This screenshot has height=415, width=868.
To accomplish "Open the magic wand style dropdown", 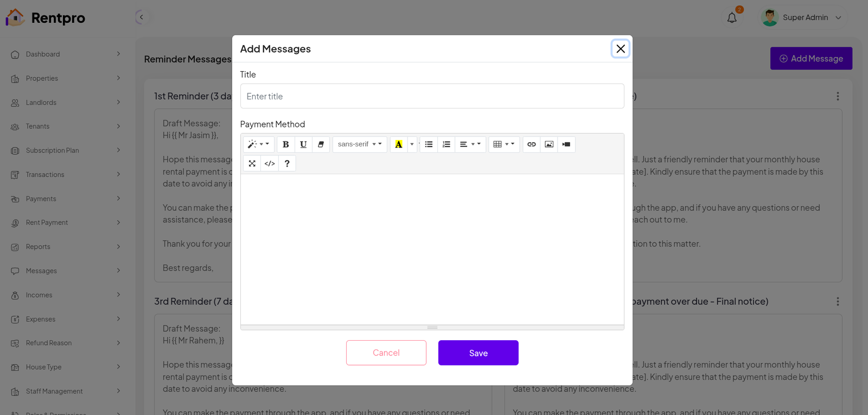I will (x=258, y=144).
